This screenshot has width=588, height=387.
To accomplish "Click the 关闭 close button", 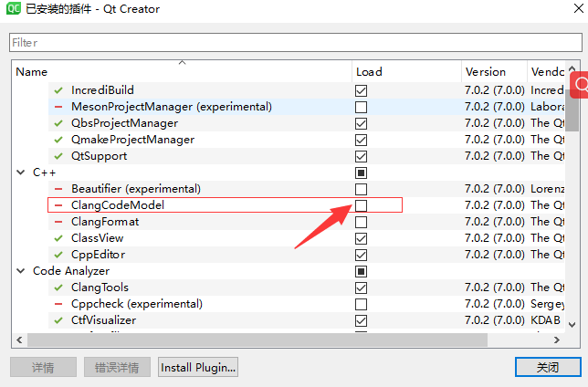I will pos(548,367).
